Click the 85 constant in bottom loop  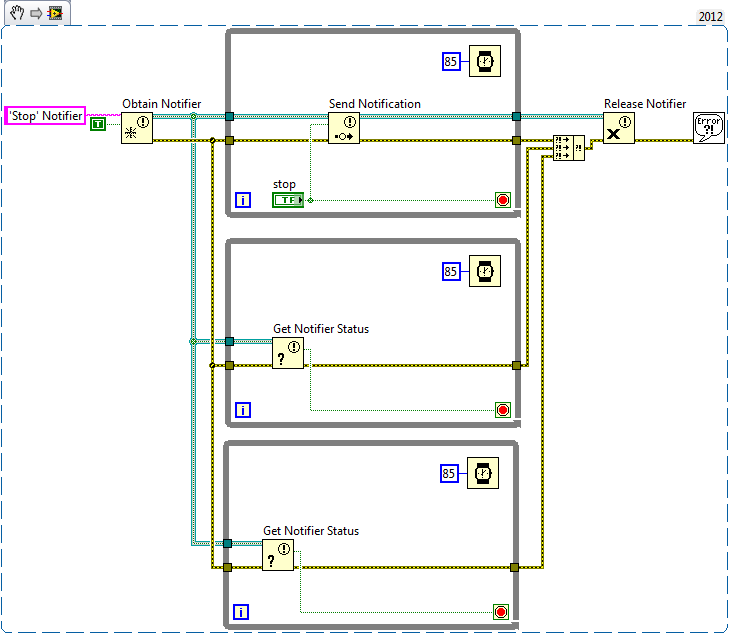[451, 474]
